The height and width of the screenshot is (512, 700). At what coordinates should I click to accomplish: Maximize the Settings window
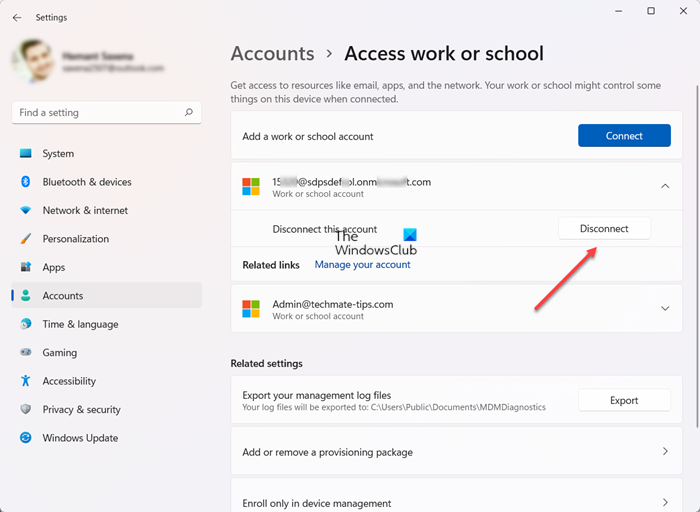click(651, 11)
